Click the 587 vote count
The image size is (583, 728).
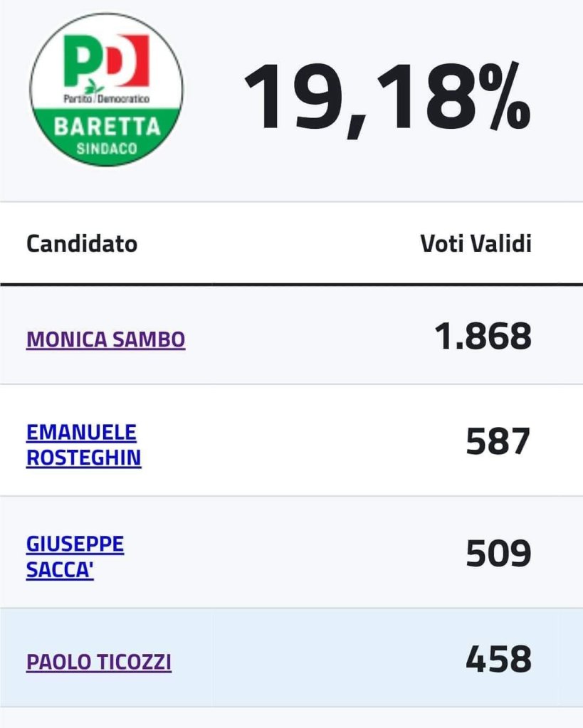pyautogui.click(x=498, y=442)
